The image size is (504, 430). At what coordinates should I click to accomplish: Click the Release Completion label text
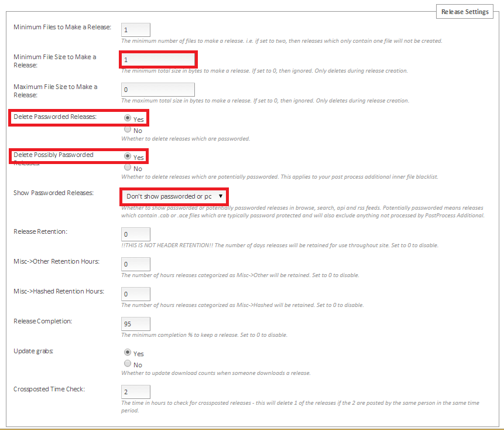click(x=43, y=321)
